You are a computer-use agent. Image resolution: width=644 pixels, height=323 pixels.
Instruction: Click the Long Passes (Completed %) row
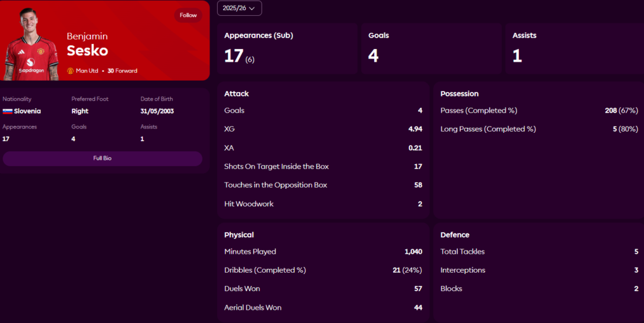click(539, 129)
